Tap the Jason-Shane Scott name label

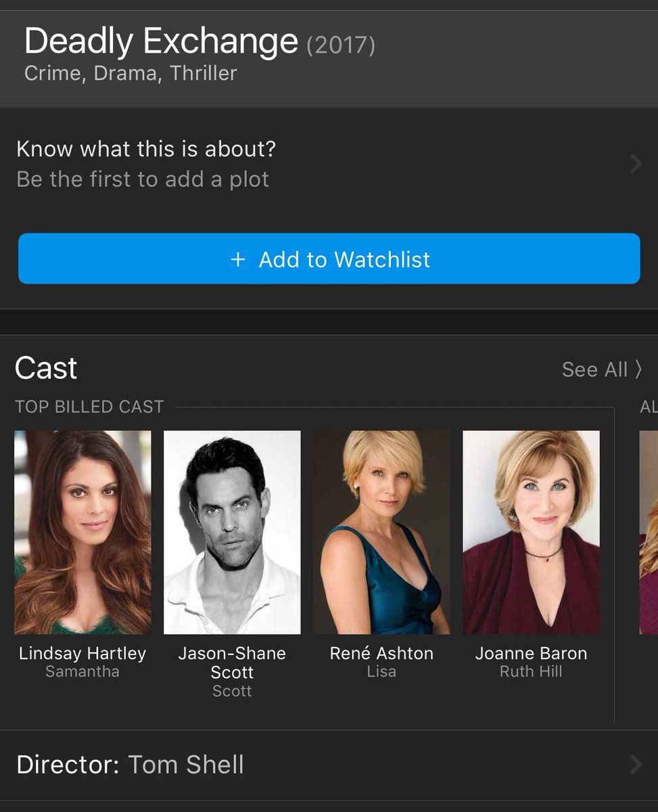[x=232, y=663]
